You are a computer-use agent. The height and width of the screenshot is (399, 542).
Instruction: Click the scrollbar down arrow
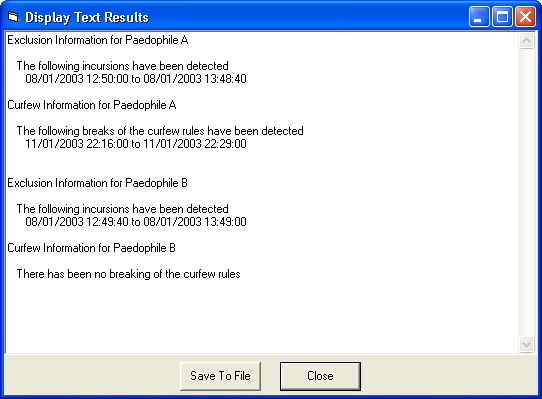(x=526, y=344)
